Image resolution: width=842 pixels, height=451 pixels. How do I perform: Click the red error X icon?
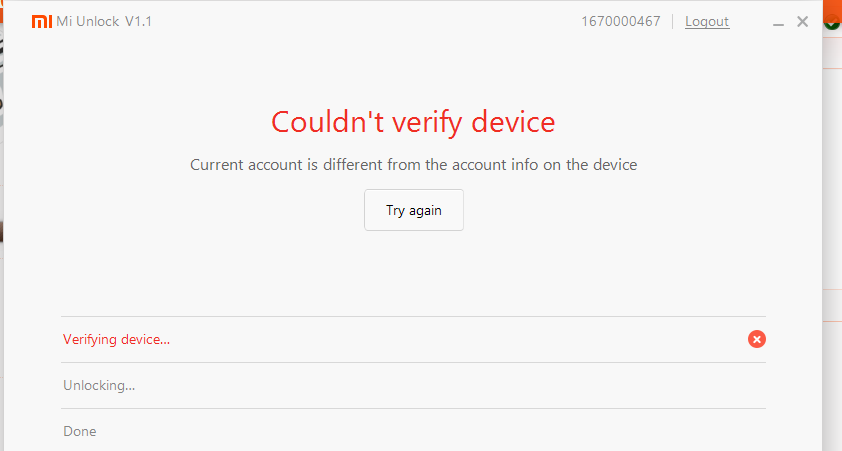757,339
